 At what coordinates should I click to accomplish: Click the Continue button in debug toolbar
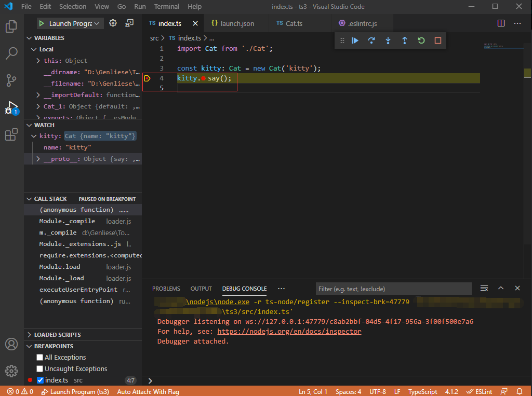coord(355,40)
